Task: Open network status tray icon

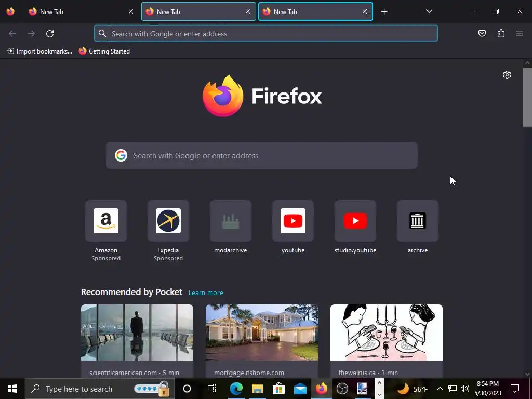Action: 453,389
